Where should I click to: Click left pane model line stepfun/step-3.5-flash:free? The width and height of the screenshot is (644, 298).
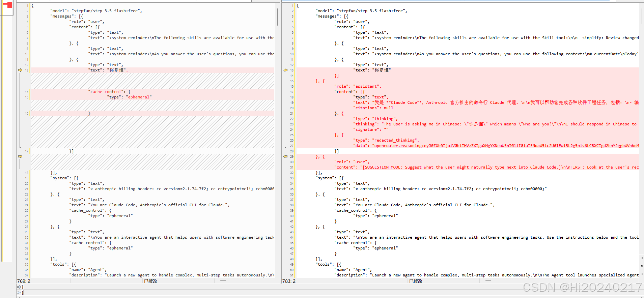coord(96,11)
